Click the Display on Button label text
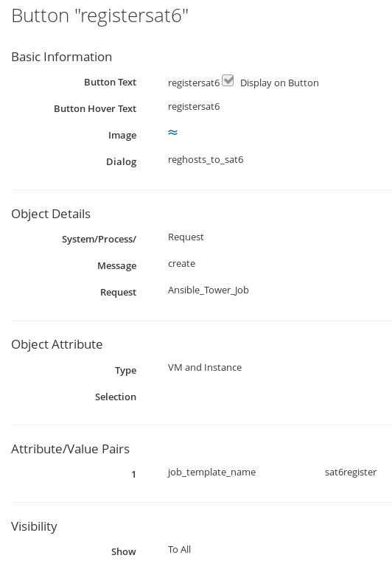 pos(279,83)
